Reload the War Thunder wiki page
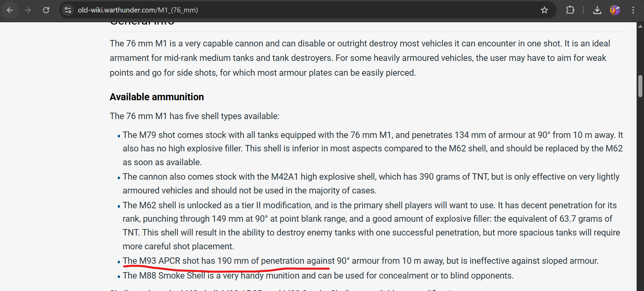 click(x=46, y=10)
